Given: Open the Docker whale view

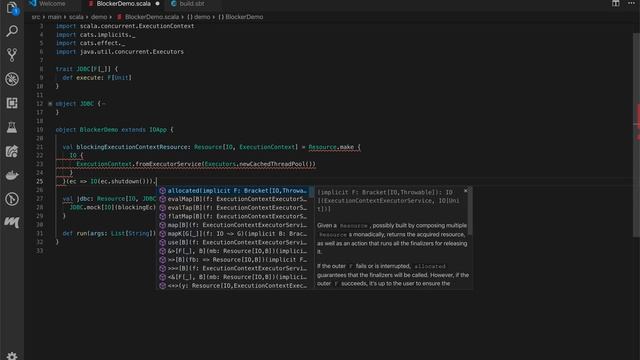Looking at the screenshot, I should point(12,175).
